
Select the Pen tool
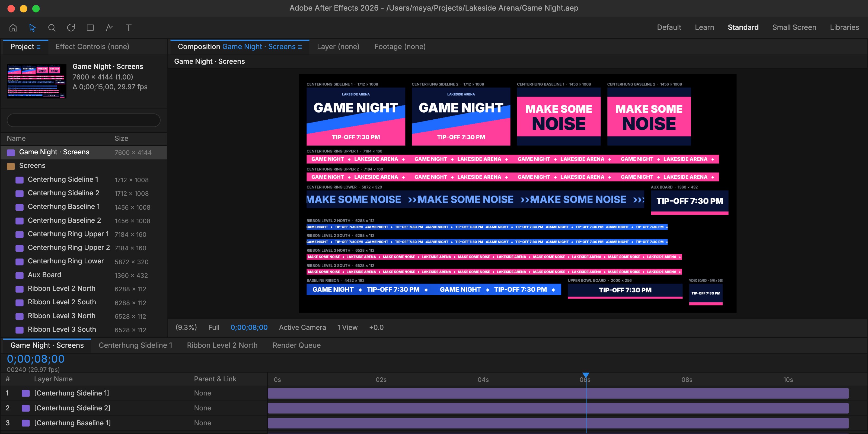tap(109, 28)
